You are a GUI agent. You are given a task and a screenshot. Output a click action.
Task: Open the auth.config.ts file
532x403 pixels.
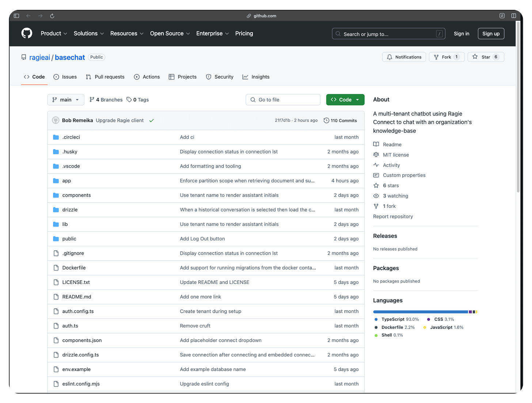[78, 311]
